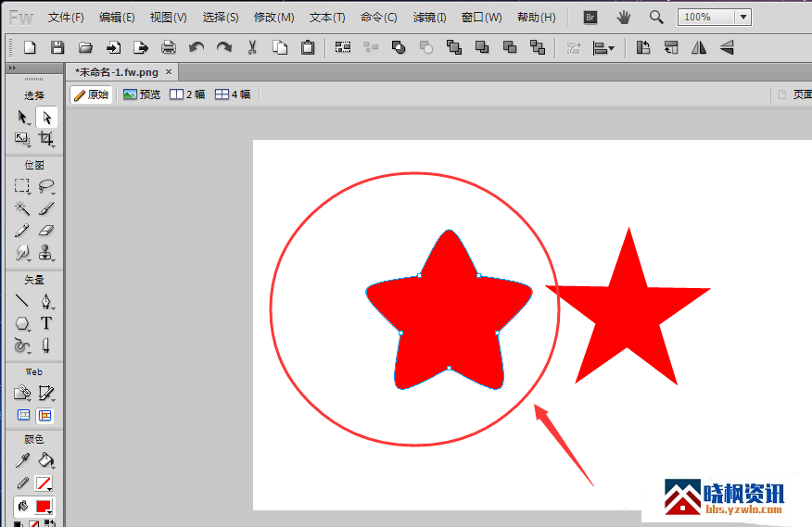This screenshot has height=527, width=812.
Task: Click the Flip Horizontal icon
Action: point(699,48)
